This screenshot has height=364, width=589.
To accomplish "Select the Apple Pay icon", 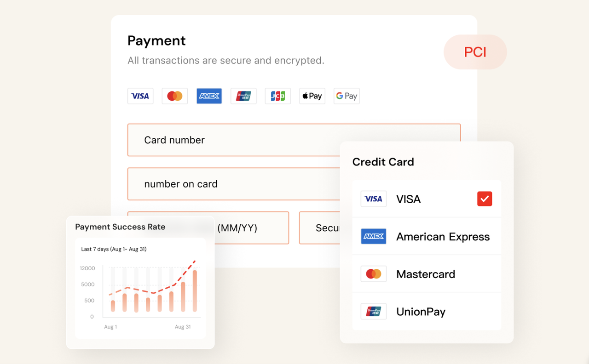I will [x=312, y=96].
